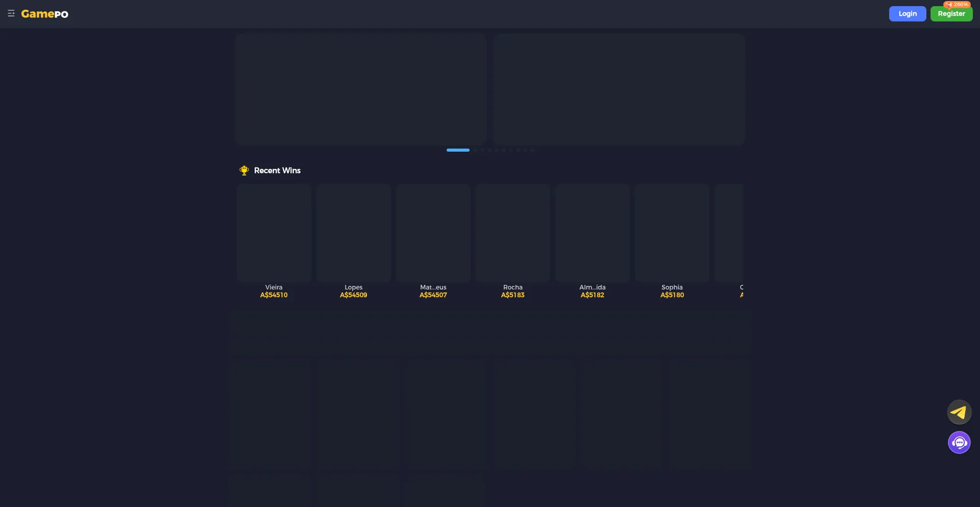
Task: Open the live chat support button
Action: 959,443
